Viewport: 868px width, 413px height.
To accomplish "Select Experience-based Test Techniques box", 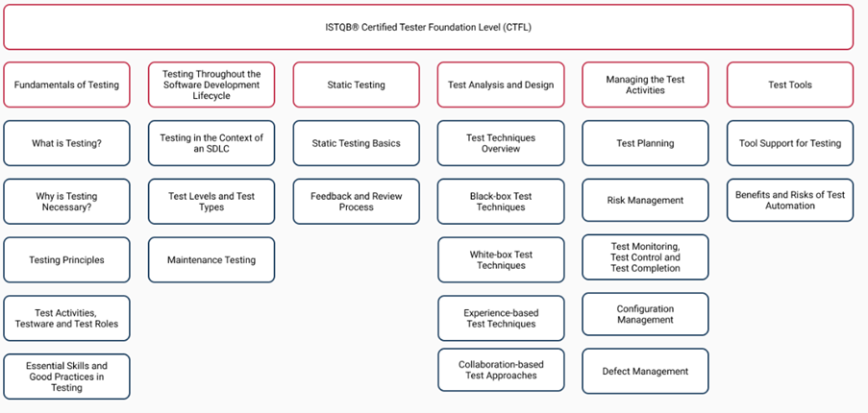I will tap(501, 318).
